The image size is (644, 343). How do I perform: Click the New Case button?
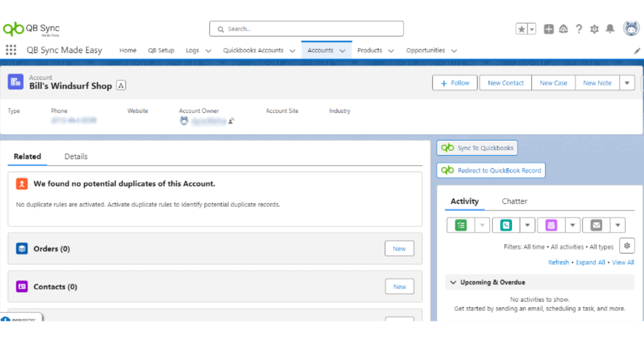[553, 83]
